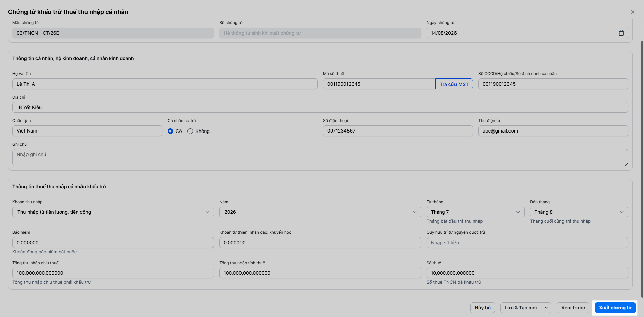The width and height of the screenshot is (644, 317).
Task: Click the 'Tháng bắt đầu trả thu nhập' hint
Action: (454, 221)
